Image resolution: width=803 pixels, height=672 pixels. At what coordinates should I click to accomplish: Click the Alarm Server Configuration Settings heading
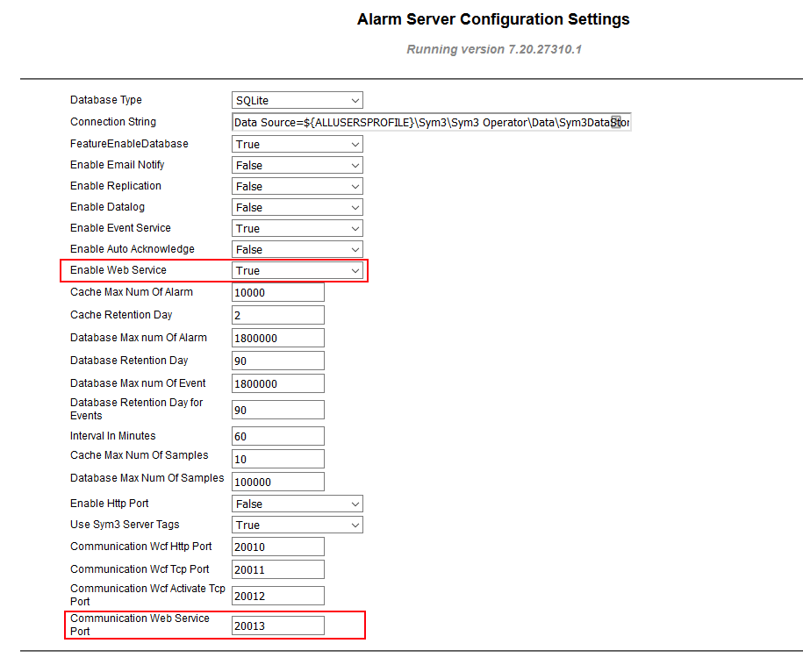click(493, 19)
